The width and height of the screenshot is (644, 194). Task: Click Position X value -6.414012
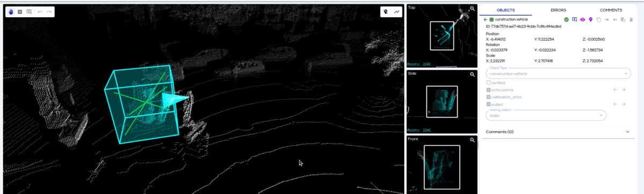tap(498, 39)
